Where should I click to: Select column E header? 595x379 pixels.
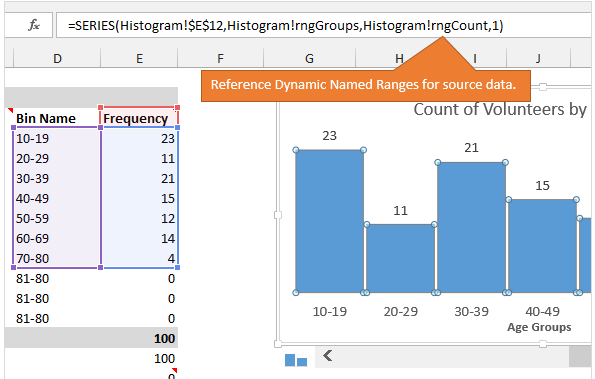pyautogui.click(x=139, y=58)
